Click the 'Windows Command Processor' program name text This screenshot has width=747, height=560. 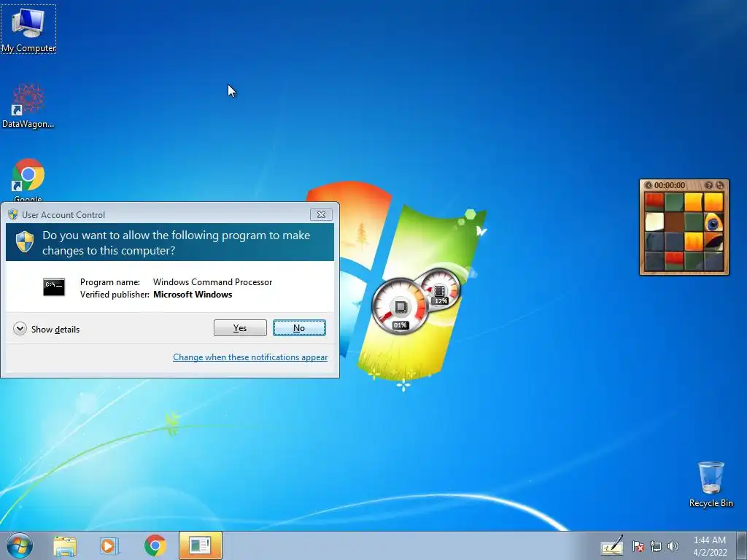tap(212, 282)
